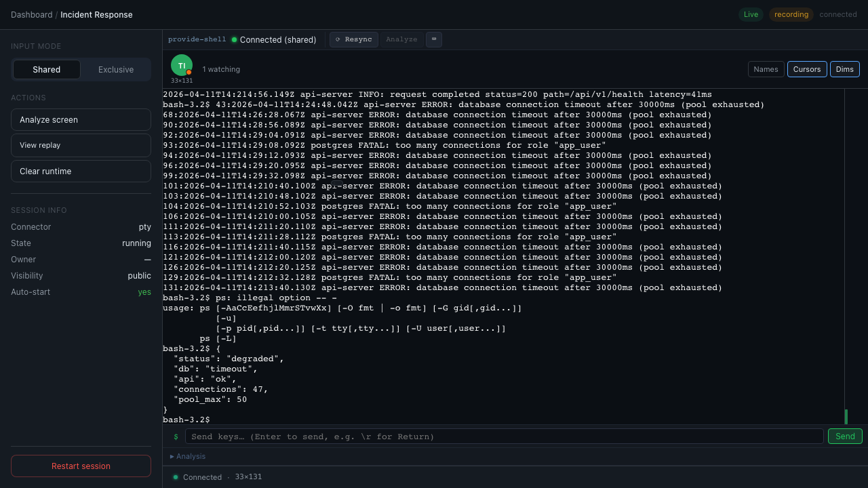Image resolution: width=868 pixels, height=488 pixels.
Task: Select Shared input mode
Action: click(x=47, y=69)
